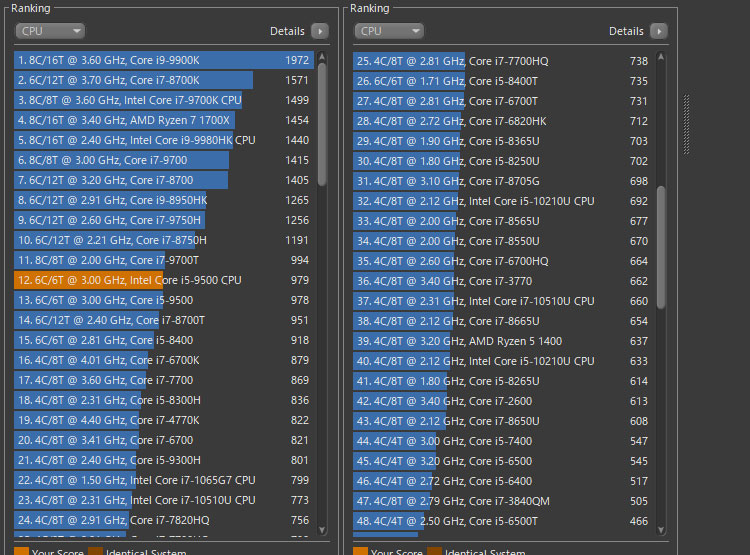Image resolution: width=750 pixels, height=555 pixels.
Task: Select the Core i5-8365U row
Action: pos(503,142)
